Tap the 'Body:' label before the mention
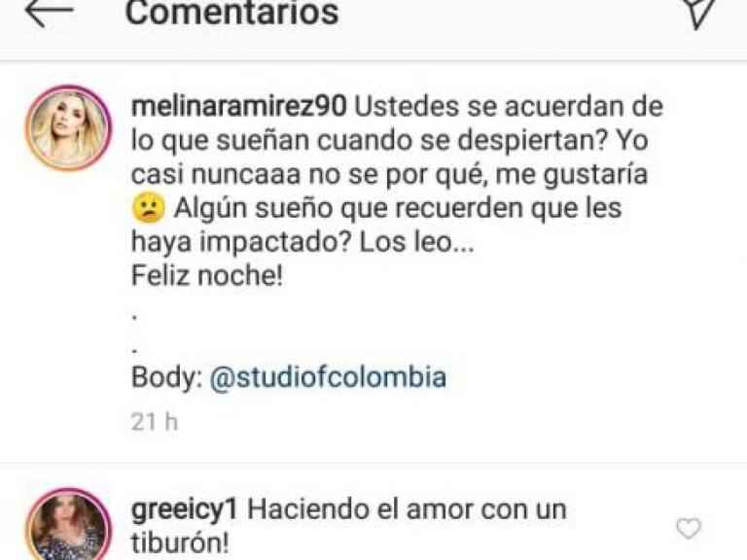Screen dimensions: 747x560 pyautogui.click(x=166, y=377)
